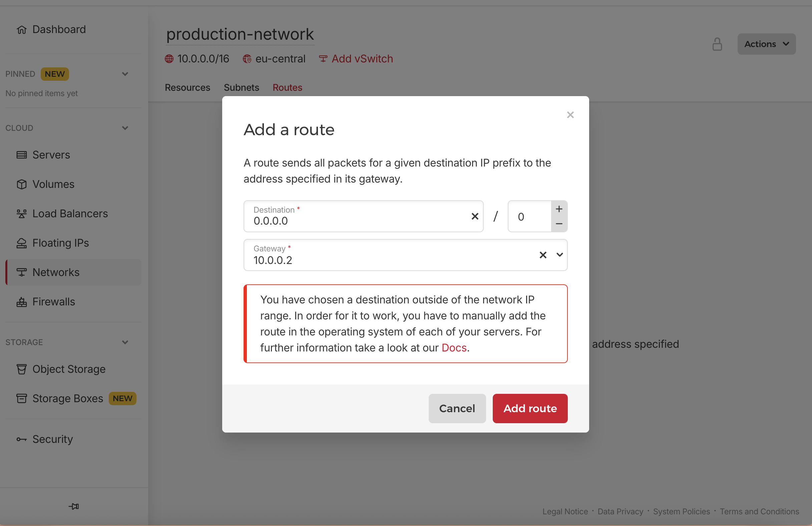This screenshot has height=526, width=812.
Task: Decrease prefix length with minus stepper
Action: coord(559,224)
